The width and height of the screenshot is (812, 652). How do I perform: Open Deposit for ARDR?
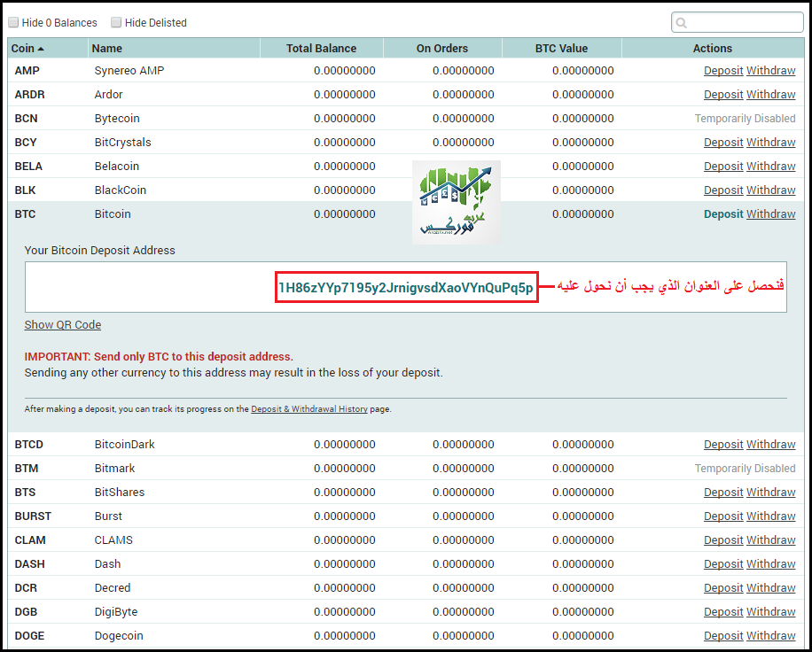(x=723, y=94)
